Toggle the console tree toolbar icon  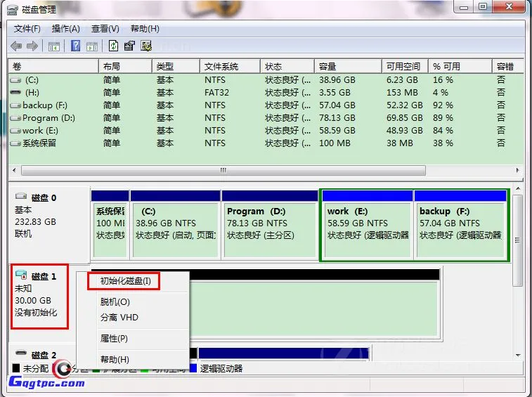click(54, 46)
